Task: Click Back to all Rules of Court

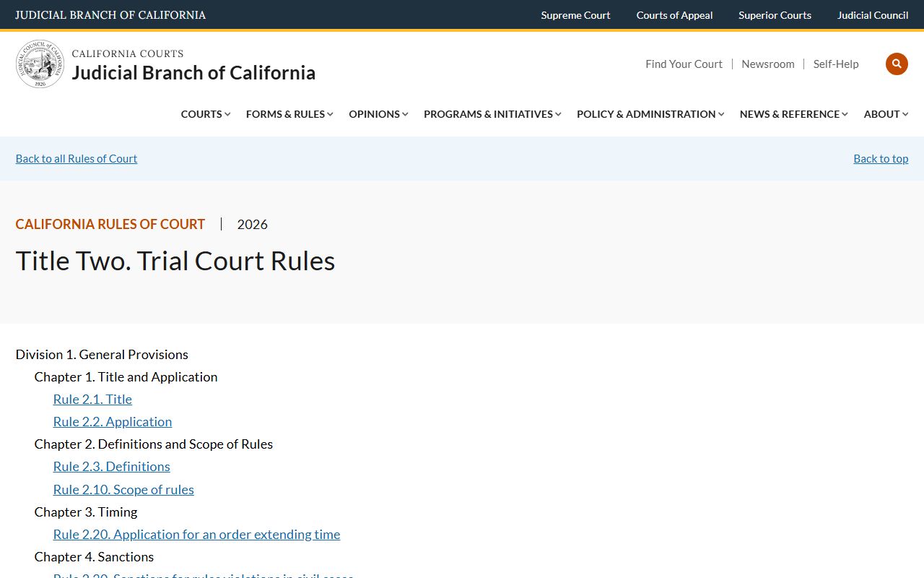Action: coord(77,159)
